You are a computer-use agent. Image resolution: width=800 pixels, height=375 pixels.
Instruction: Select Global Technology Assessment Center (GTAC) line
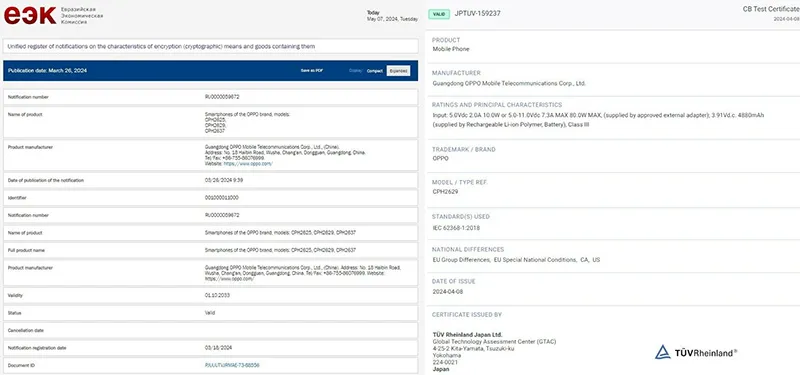click(494, 341)
